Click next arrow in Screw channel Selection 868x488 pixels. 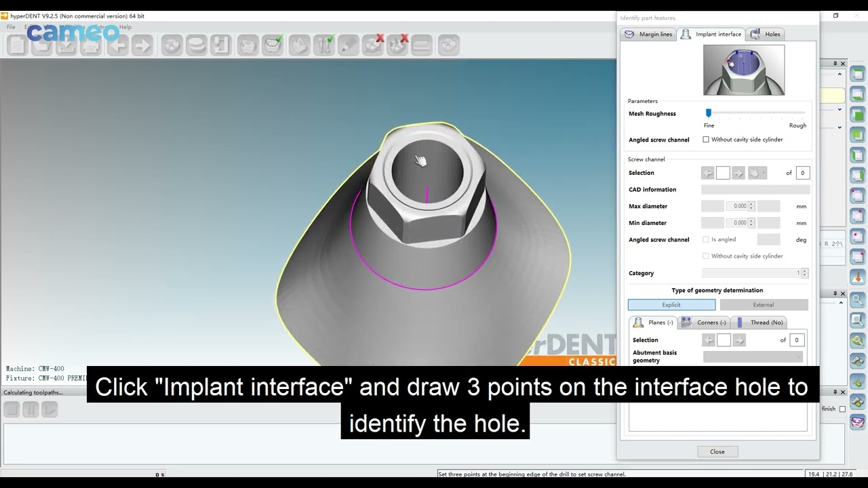coord(738,173)
